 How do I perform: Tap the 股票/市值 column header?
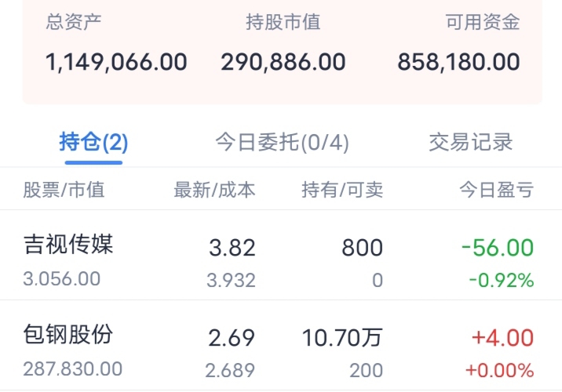(x=64, y=190)
